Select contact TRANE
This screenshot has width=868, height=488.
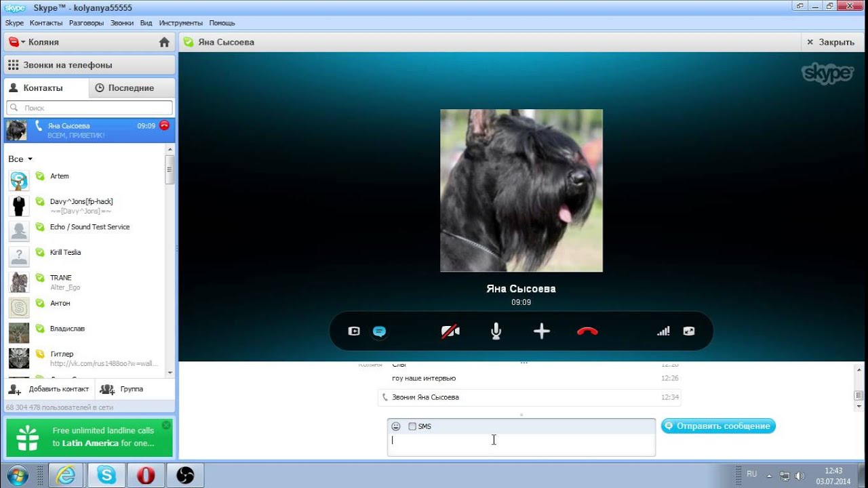pyautogui.click(x=85, y=282)
